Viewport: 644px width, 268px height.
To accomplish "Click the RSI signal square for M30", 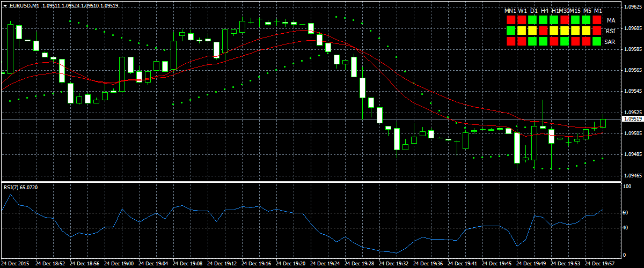I will coord(565,31).
